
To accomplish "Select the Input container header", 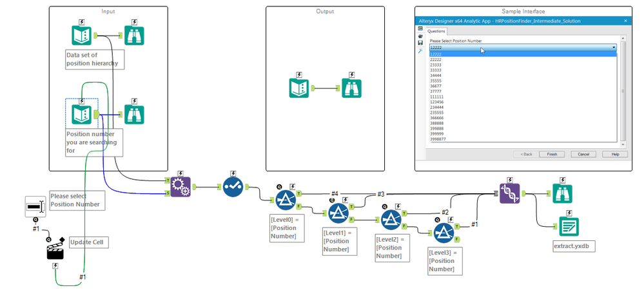I will point(108,12).
